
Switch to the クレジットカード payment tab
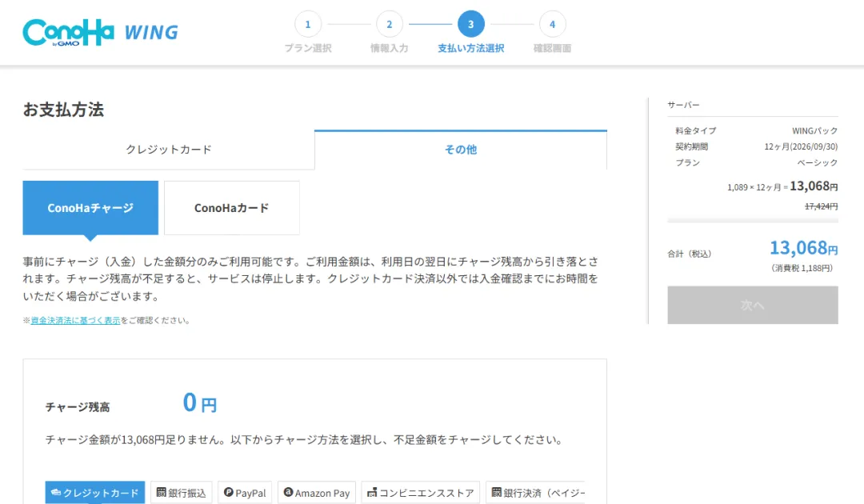[169, 150]
